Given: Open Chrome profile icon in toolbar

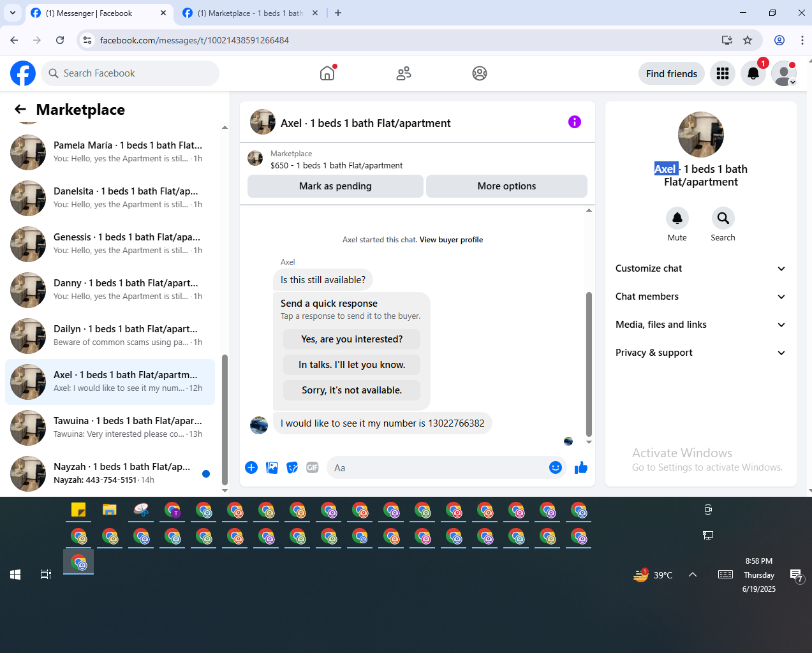Looking at the screenshot, I should pos(779,40).
